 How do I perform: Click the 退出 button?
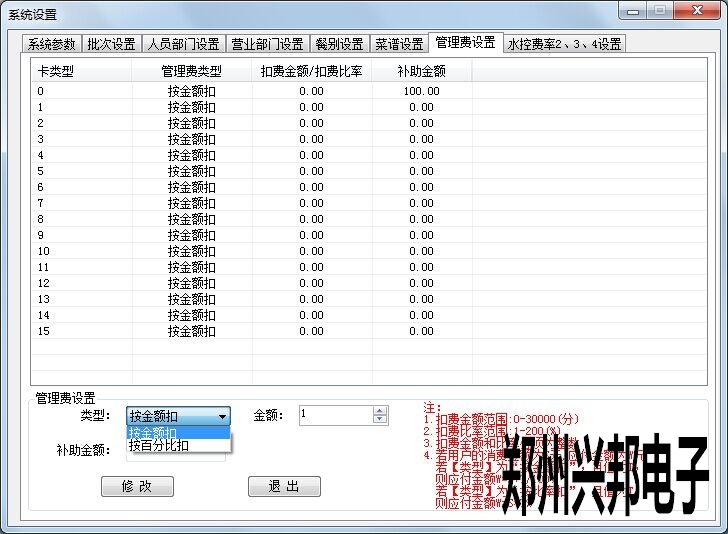tap(284, 486)
